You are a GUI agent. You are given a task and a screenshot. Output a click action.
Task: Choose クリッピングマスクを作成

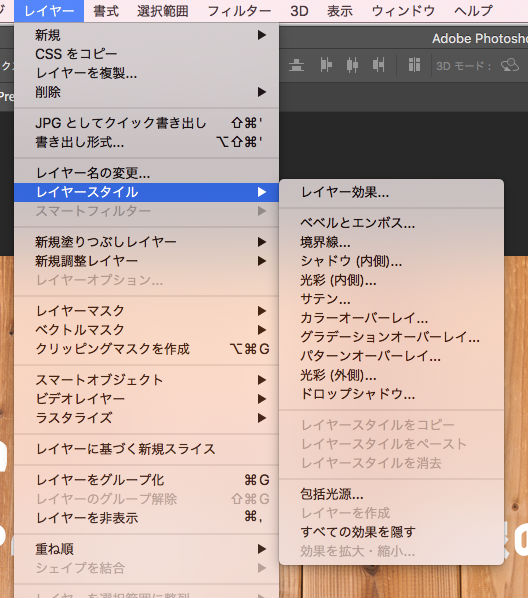146,349
